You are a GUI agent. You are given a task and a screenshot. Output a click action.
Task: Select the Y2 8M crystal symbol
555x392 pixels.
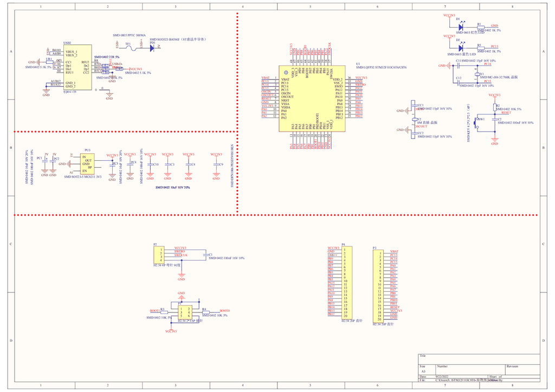click(x=415, y=120)
